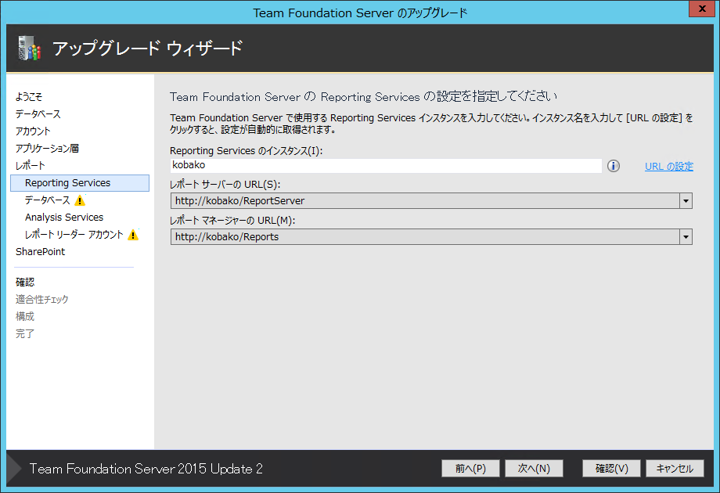Image resolution: width=720 pixels, height=493 pixels.
Task: Select レポート リーダー アカウント in sidebar
Action: [x=74, y=235]
